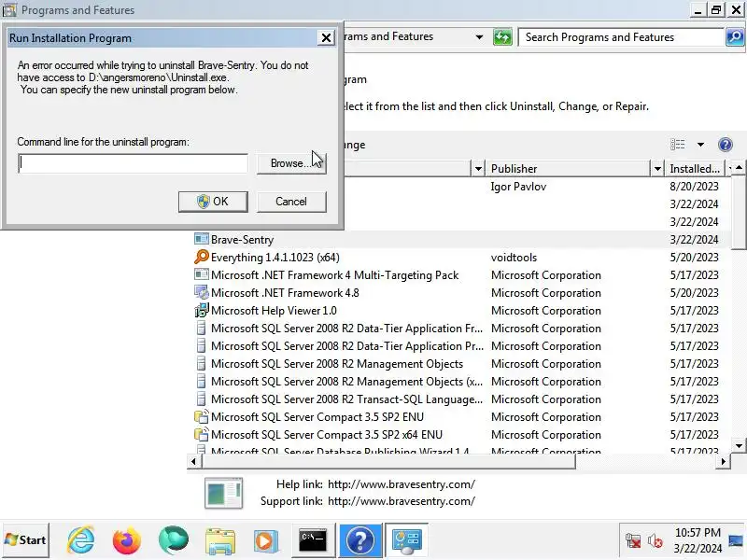
Task: Open the green globe browser taskbar icon
Action: 173,540
